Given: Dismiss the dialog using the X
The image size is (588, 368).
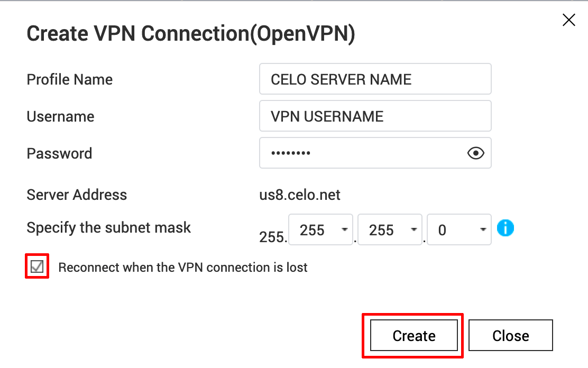Looking at the screenshot, I should click(x=568, y=20).
